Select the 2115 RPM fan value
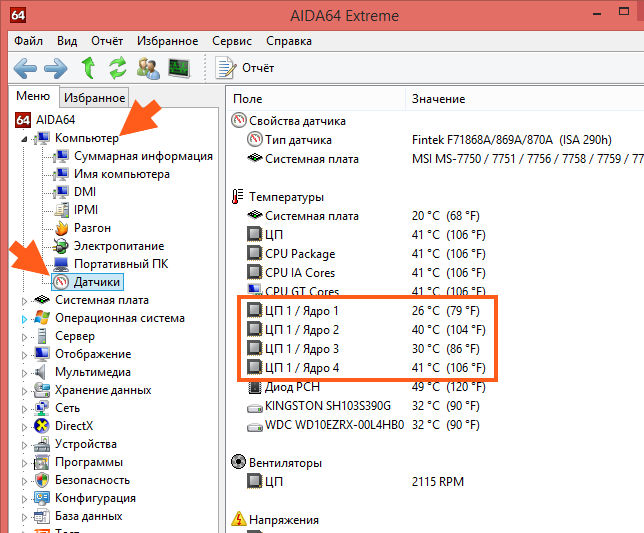 (438, 482)
